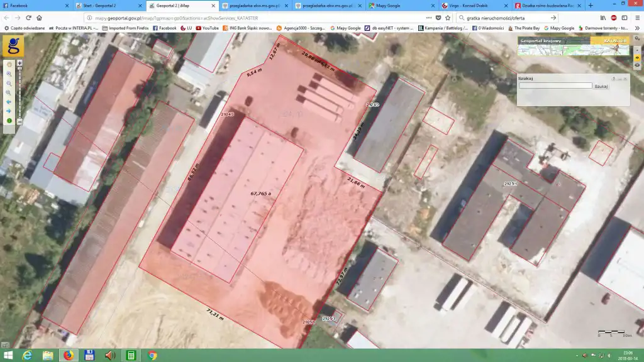This screenshot has width=644, height=362.
Task: Open the Firefox hamburger menu
Action: coord(635,18)
